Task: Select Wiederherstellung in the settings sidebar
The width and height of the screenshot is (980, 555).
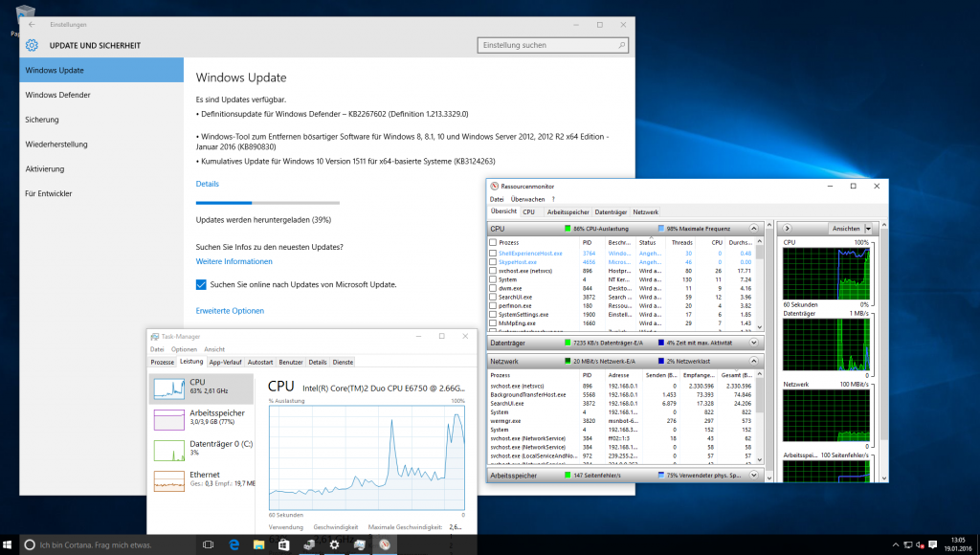Action: pos(101,144)
